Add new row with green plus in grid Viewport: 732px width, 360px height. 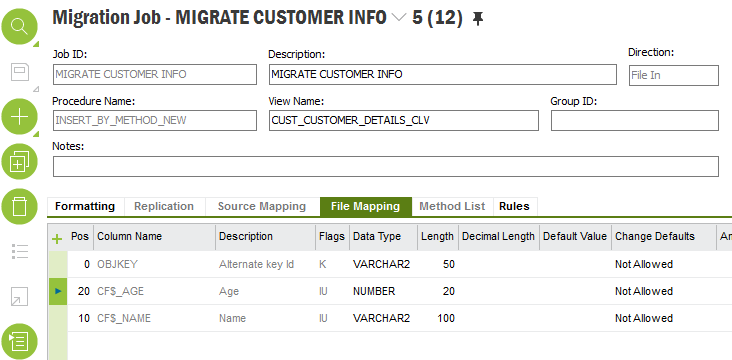click(56, 239)
